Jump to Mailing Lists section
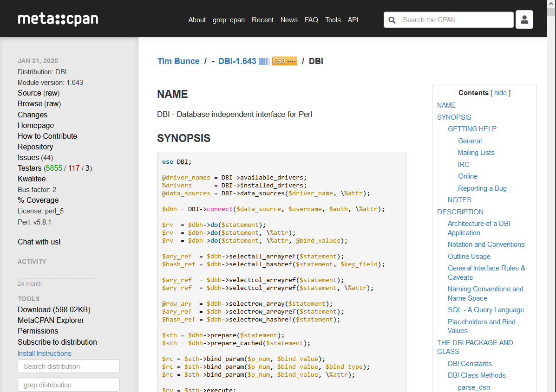The width and height of the screenshot is (556, 392). tap(476, 153)
